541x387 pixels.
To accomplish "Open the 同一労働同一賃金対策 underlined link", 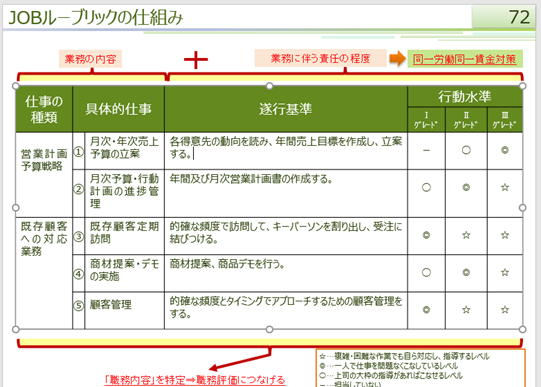I will pyautogui.click(x=464, y=59).
